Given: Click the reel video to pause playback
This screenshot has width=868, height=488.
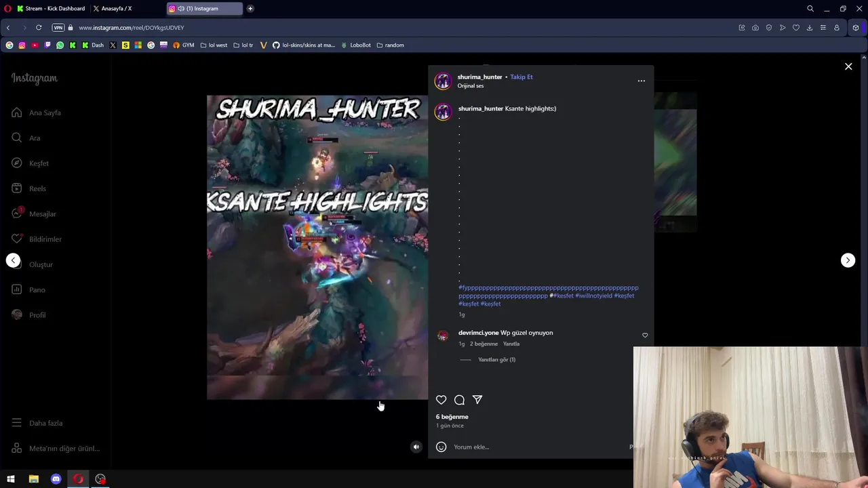Looking at the screenshot, I should tap(317, 247).
